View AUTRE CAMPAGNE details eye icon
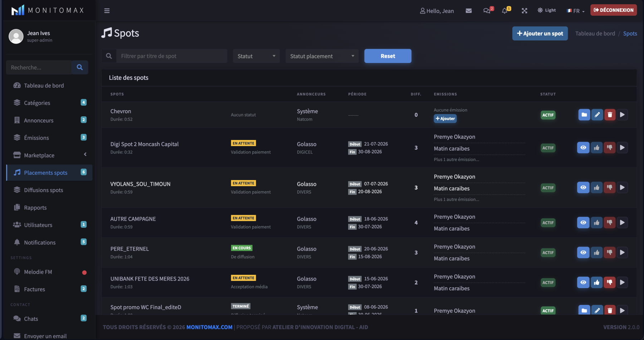This screenshot has width=644, height=340. [583, 223]
